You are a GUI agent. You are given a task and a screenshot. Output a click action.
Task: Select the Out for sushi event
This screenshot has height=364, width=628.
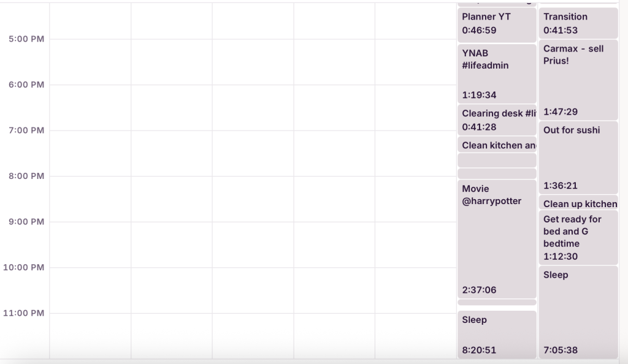pos(578,157)
